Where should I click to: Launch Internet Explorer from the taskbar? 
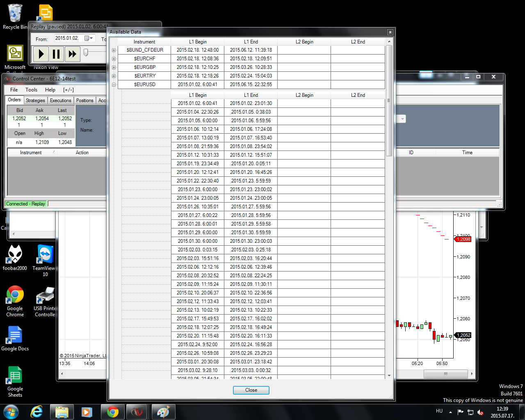pos(37,412)
